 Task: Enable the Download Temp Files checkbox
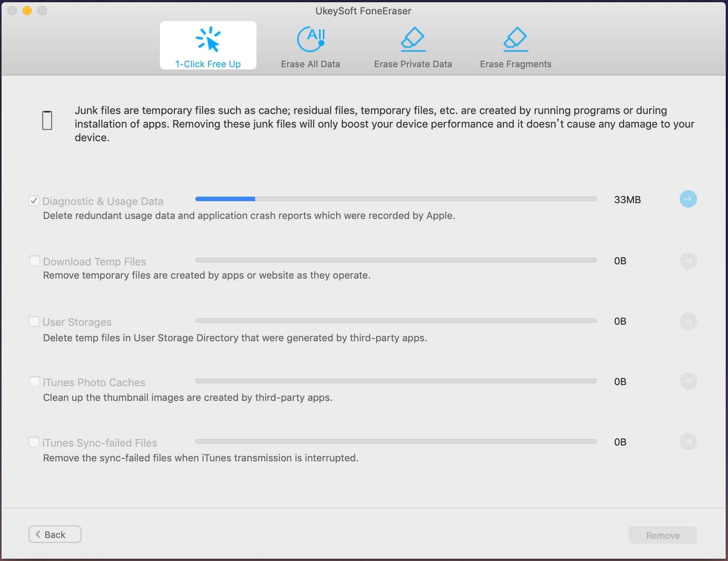click(x=34, y=261)
